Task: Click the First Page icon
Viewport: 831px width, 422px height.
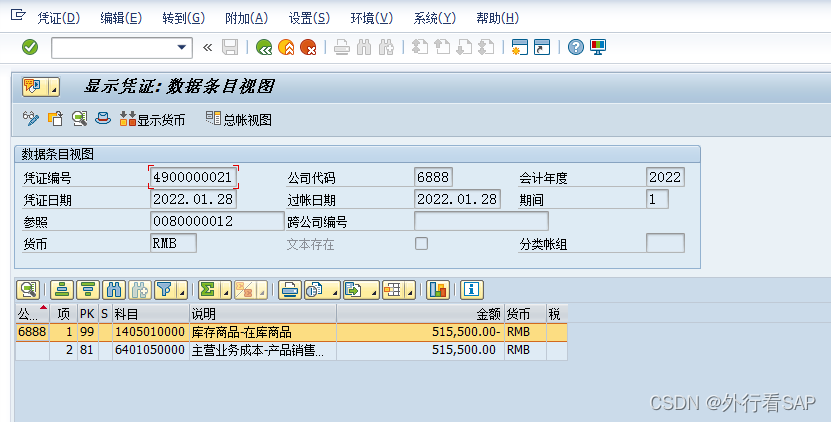Action: click(x=420, y=47)
